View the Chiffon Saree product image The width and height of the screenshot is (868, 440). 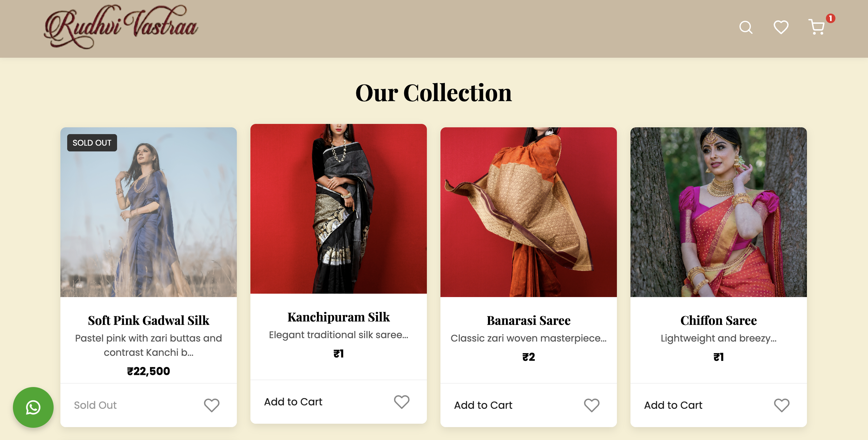click(x=719, y=212)
